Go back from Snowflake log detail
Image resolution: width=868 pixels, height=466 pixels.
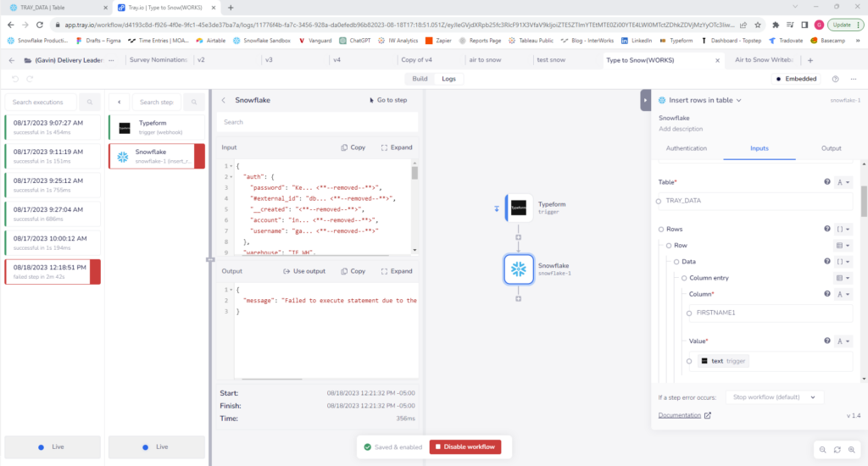click(224, 100)
